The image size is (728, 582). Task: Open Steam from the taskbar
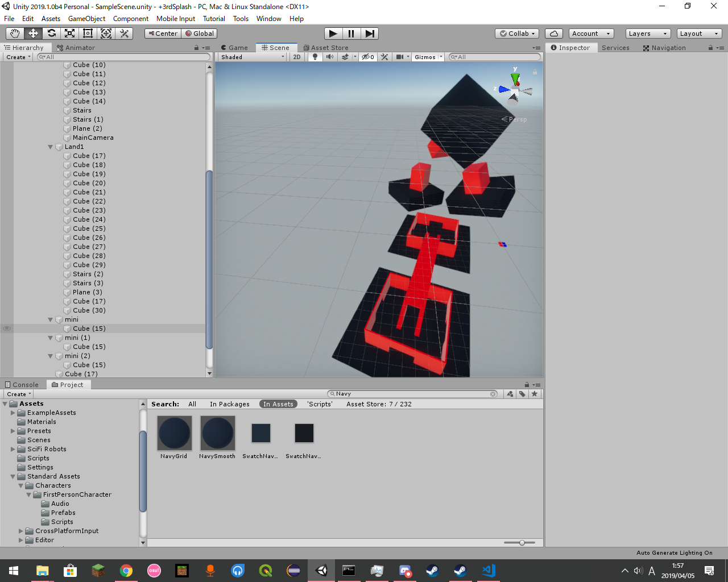432,570
